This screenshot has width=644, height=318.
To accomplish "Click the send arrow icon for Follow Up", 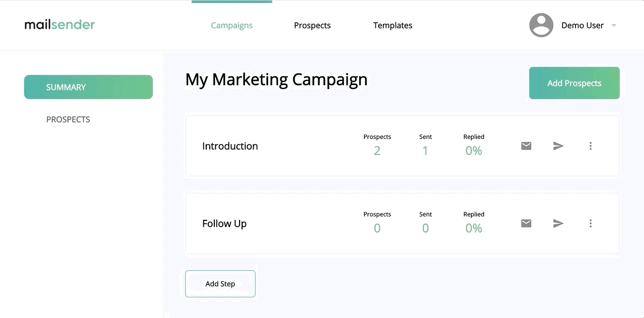I will pos(558,223).
